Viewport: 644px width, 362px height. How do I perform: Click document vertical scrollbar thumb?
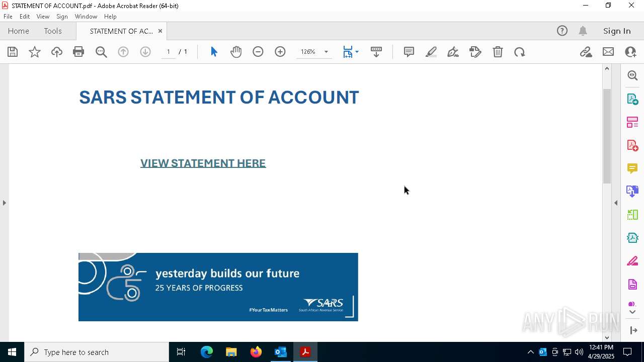click(x=607, y=136)
